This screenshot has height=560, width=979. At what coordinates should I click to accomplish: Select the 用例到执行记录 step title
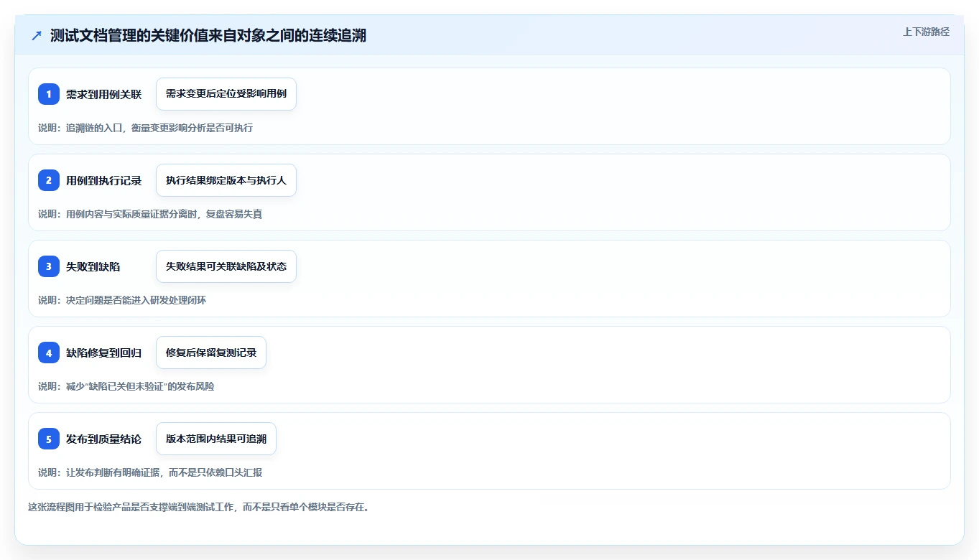(x=103, y=180)
